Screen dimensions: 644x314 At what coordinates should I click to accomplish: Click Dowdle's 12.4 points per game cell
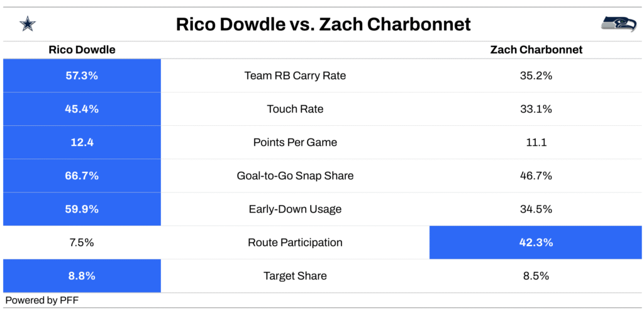pyautogui.click(x=82, y=142)
